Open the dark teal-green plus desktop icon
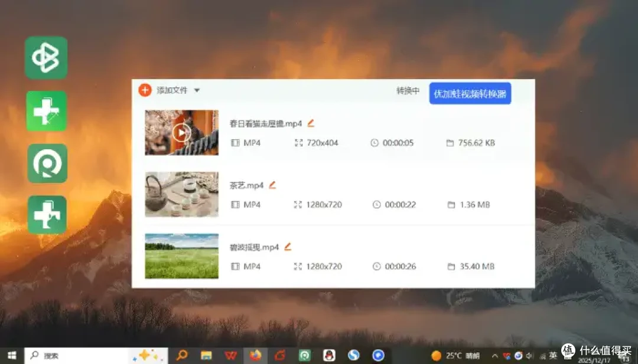 point(47,215)
